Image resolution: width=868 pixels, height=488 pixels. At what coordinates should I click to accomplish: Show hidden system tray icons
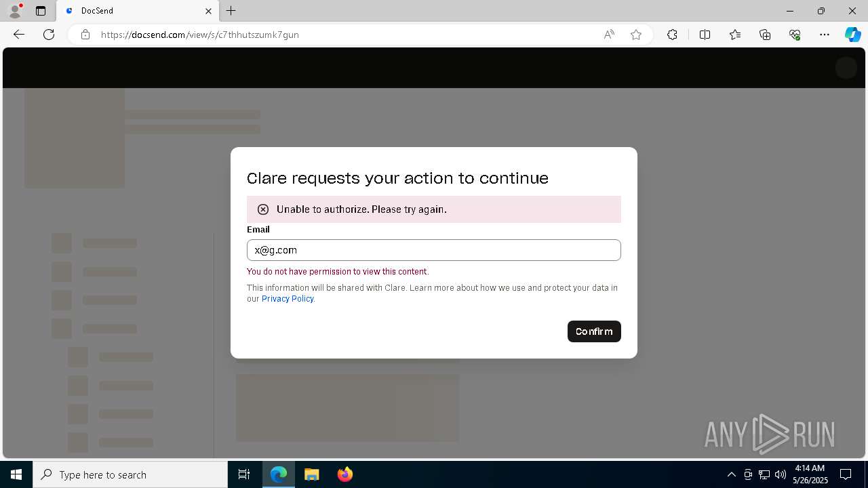[x=731, y=474]
